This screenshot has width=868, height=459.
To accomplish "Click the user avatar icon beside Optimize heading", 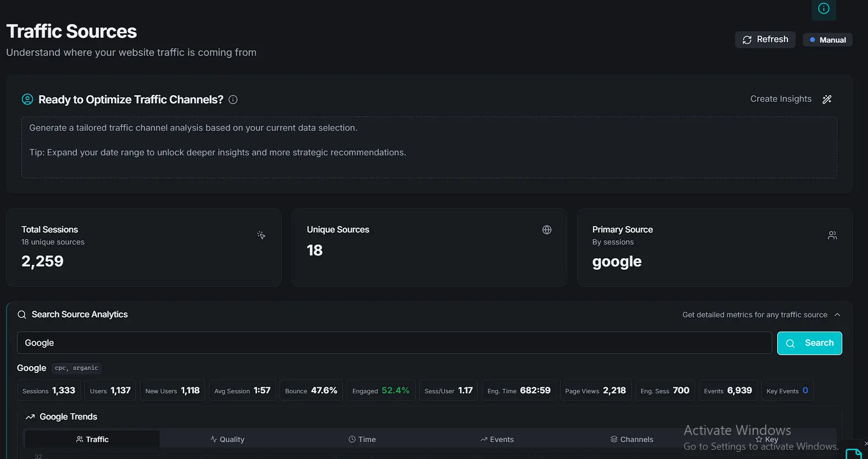I will [27, 100].
